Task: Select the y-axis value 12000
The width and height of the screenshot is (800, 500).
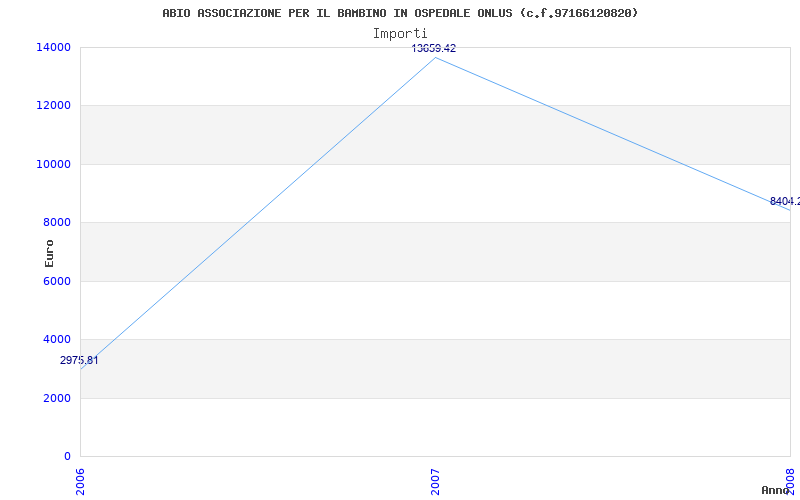Action: tap(53, 106)
